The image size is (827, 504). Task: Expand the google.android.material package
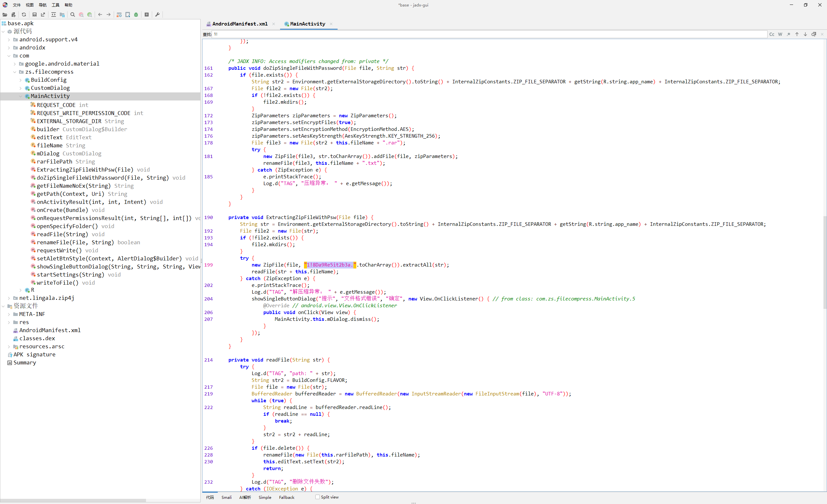[15, 64]
